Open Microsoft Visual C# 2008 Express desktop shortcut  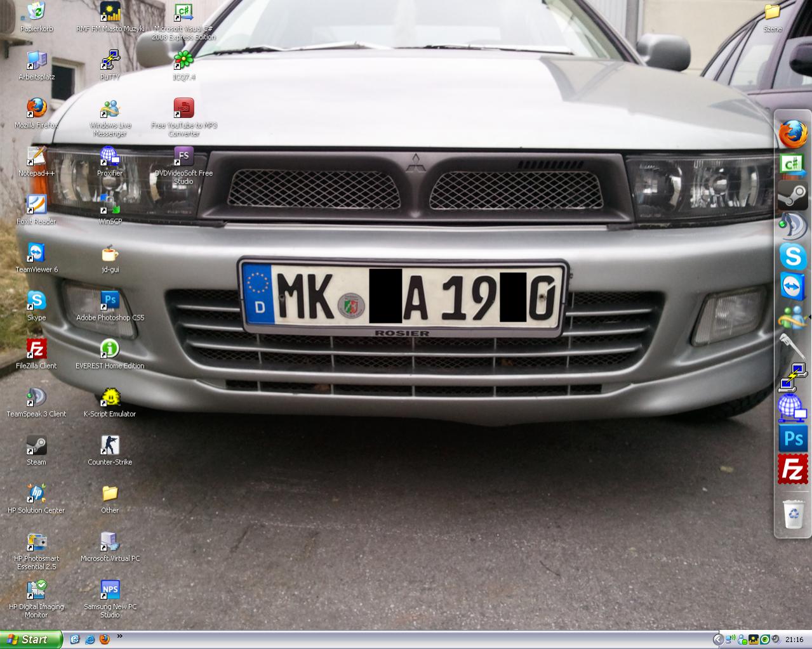[183, 21]
